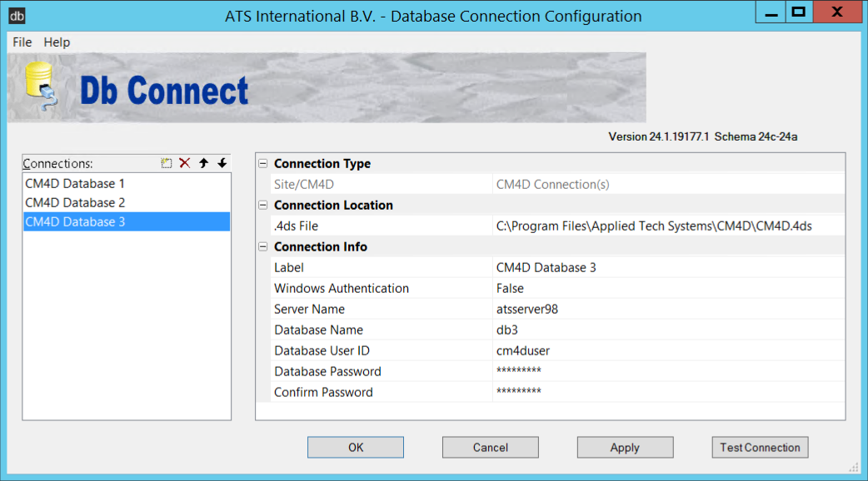The image size is (868, 481).
Task: Edit the Label value CM4D Database 3
Action: point(669,268)
